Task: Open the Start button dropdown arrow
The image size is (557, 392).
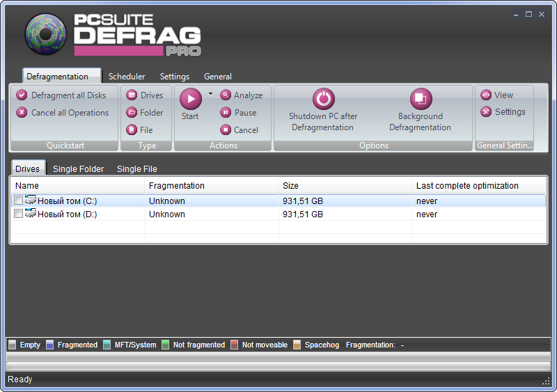Action: (211, 94)
